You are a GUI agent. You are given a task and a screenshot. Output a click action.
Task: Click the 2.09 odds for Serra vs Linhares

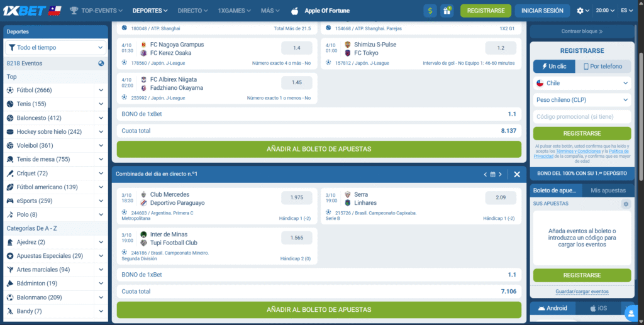coord(501,198)
